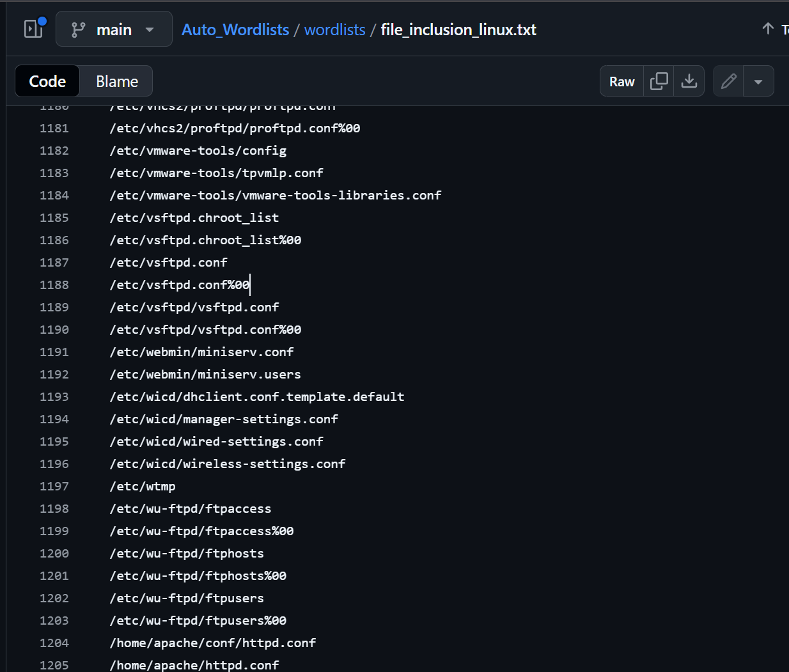This screenshot has width=789, height=672.
Task: Select line number 1204
Action: pyautogui.click(x=54, y=643)
